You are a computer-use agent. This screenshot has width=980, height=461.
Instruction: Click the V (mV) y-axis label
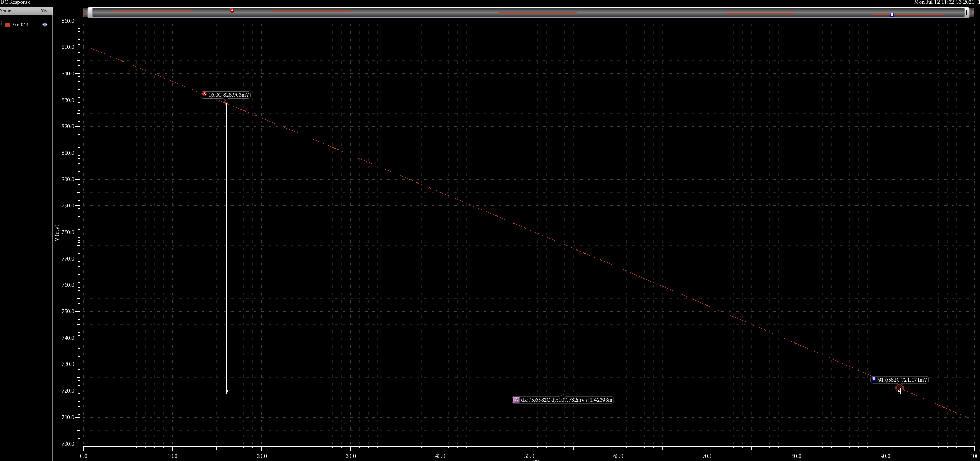coord(57,233)
